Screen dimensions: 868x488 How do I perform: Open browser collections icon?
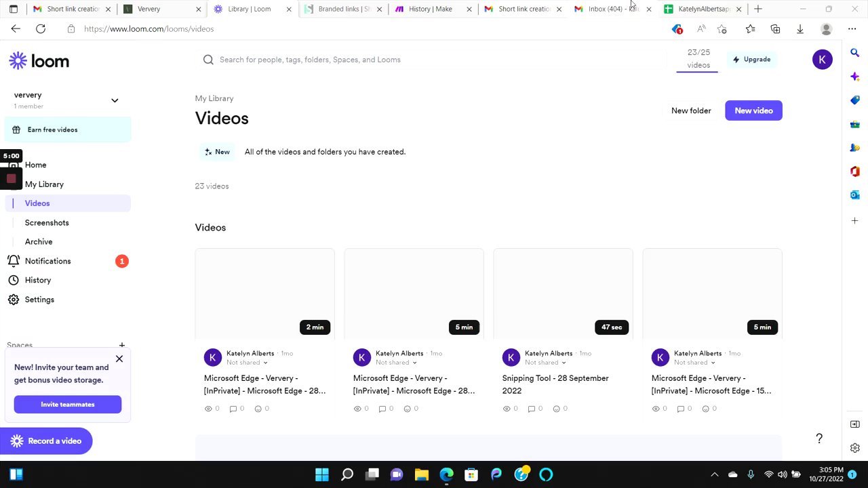775,29
